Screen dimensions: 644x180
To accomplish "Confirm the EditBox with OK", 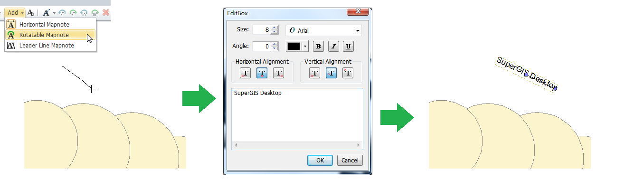I will 320,161.
